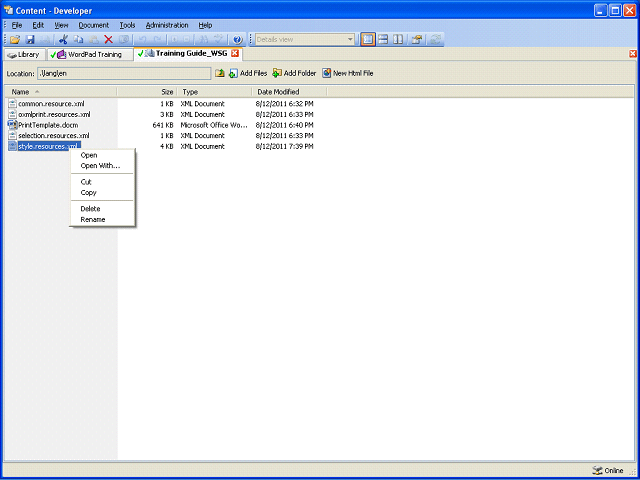Select the vertical split layout icon
This screenshot has width=640, height=480.
398,40
